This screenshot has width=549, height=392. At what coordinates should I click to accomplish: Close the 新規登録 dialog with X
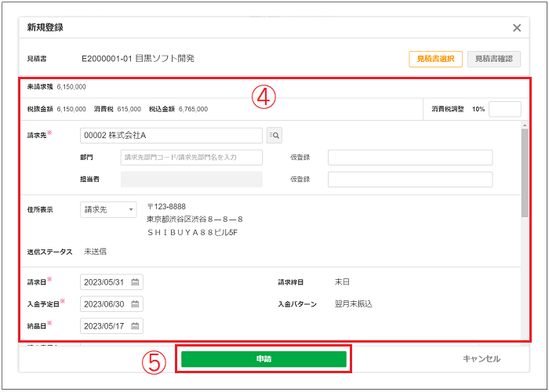[x=517, y=27]
